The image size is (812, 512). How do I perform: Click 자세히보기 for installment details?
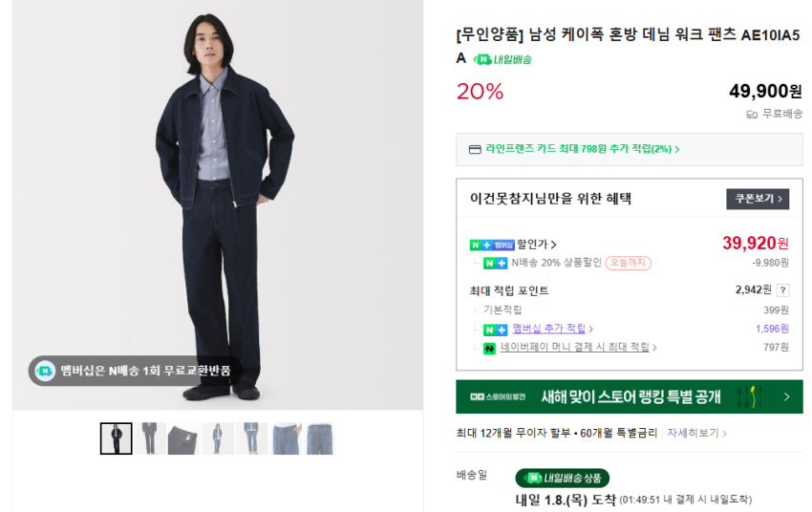point(696,433)
